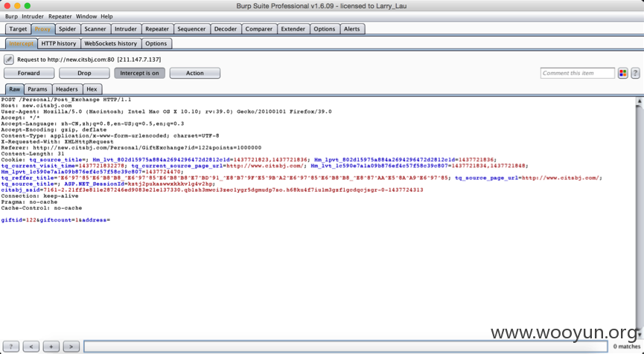
Task: Click the Cache-Control: no-cache header
Action: point(41,208)
